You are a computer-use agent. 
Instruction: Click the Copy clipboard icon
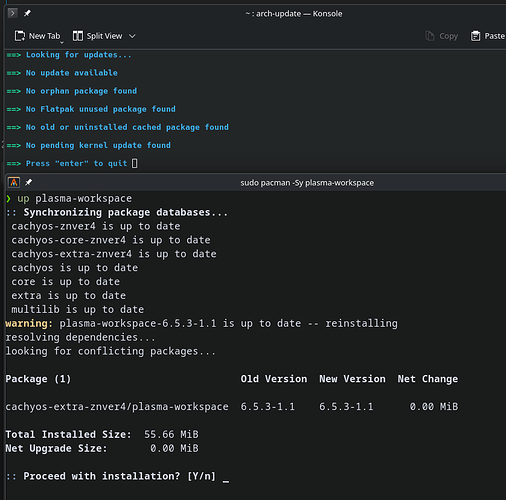[x=430, y=36]
